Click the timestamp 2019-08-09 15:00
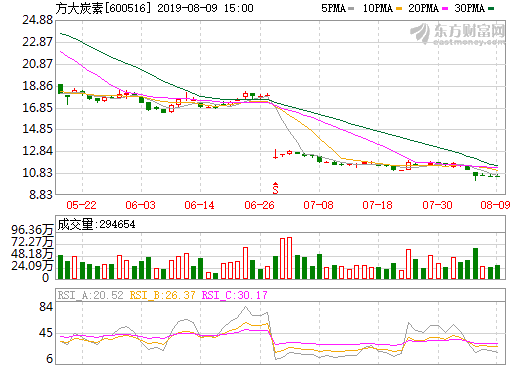The height and width of the screenshot is (365, 520). [x=205, y=8]
